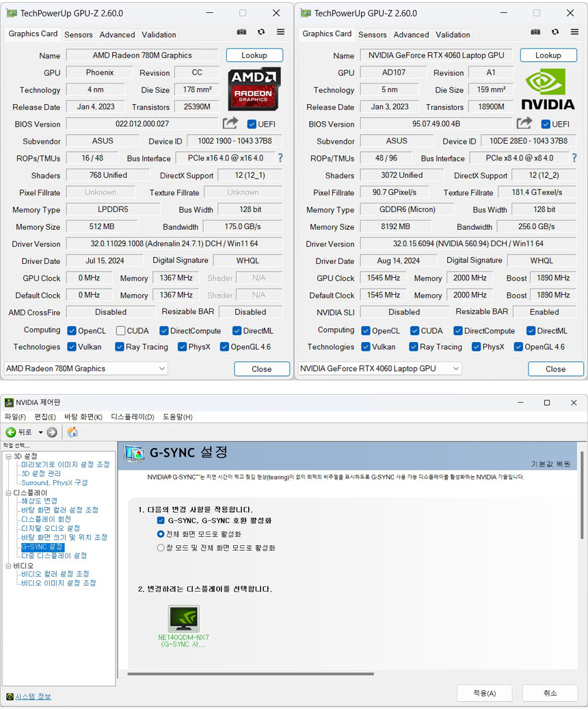
Task: Open 디스플레이(D) menu
Action: pyautogui.click(x=133, y=417)
